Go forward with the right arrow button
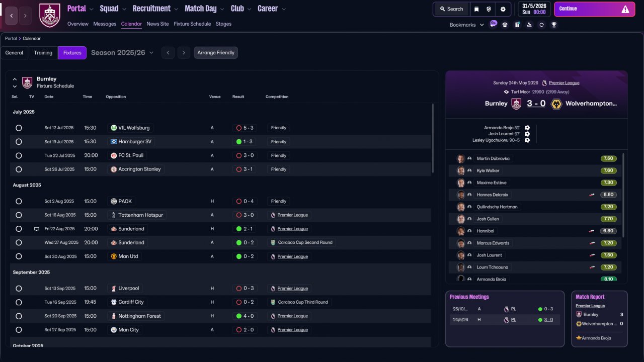This screenshot has width=644, height=362. pos(26,16)
